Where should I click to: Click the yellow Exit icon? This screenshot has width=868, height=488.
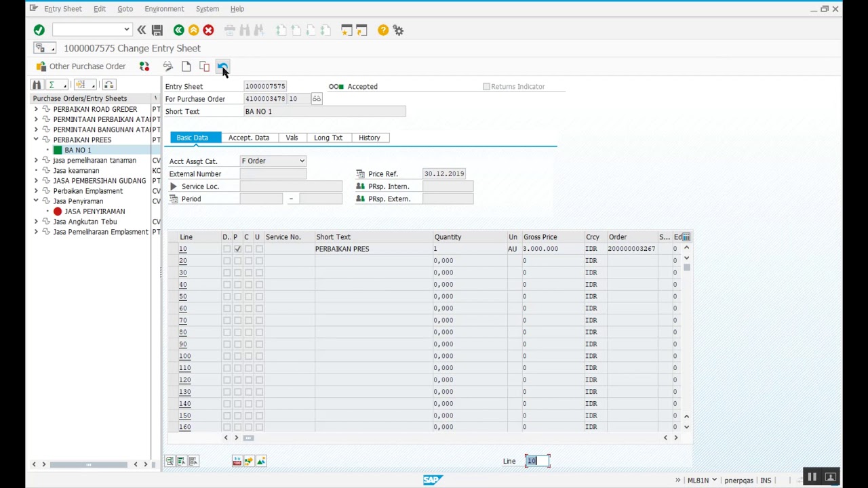(x=193, y=30)
